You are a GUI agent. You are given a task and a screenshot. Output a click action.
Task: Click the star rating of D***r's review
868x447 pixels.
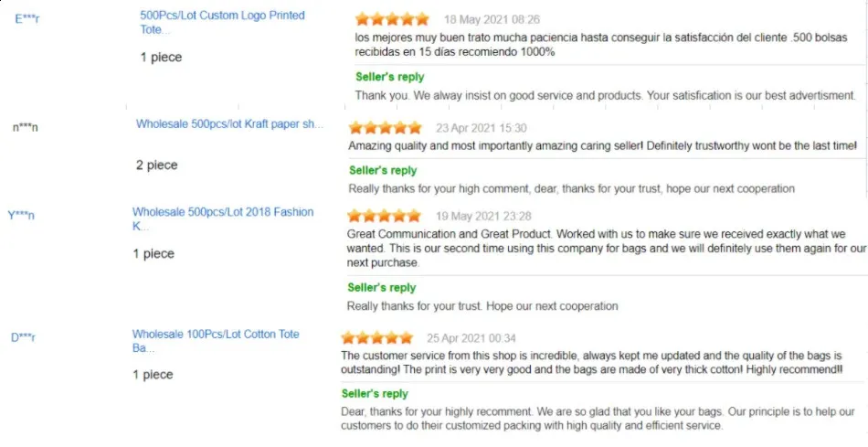377,338
